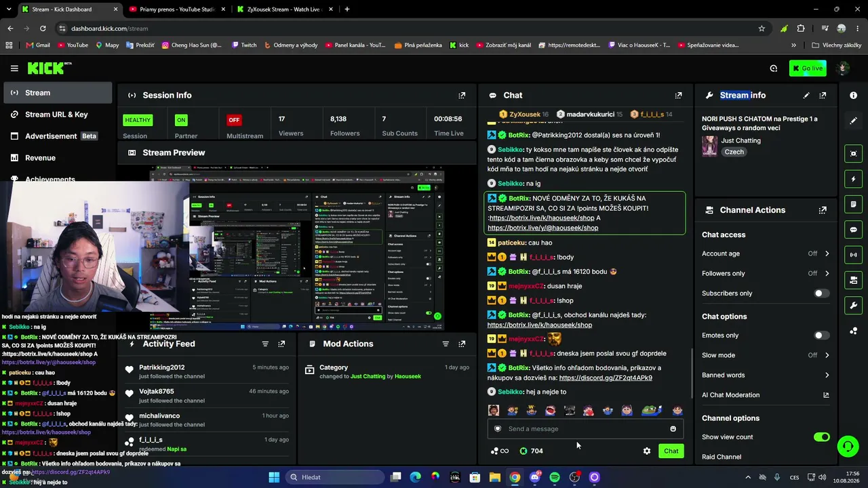The image size is (868, 488).
Task: Open the user avatar in Kick header
Action: tap(844, 68)
